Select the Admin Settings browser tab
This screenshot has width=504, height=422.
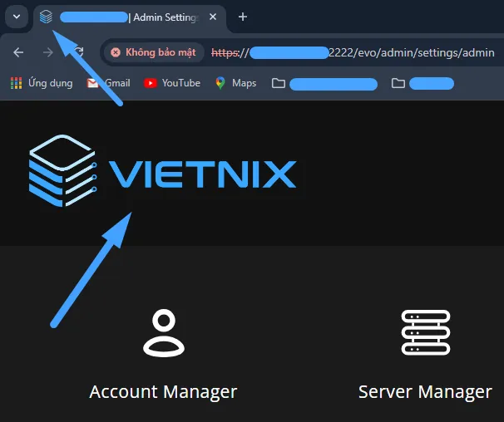tap(130, 17)
